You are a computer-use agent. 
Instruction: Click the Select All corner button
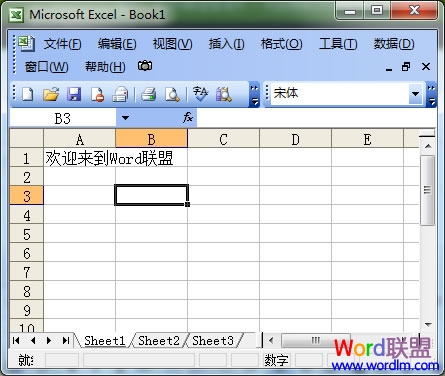click(27, 139)
